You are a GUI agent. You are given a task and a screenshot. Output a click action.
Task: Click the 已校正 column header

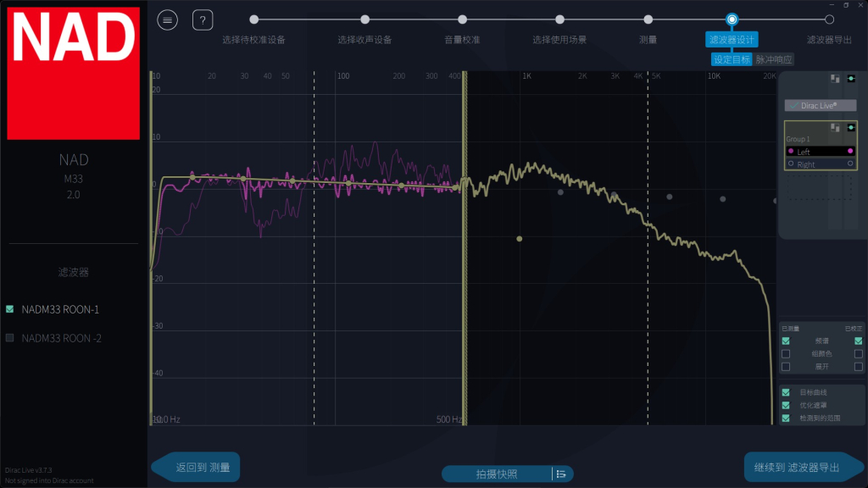click(854, 329)
